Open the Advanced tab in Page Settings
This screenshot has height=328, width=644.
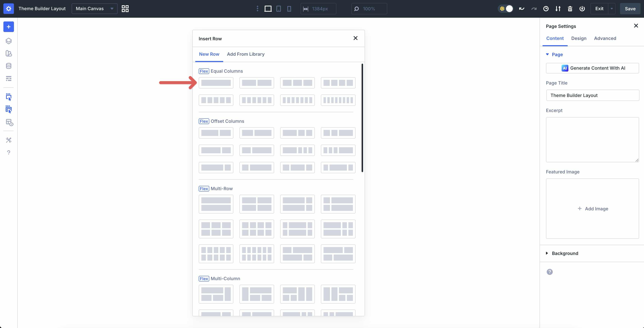coord(605,38)
